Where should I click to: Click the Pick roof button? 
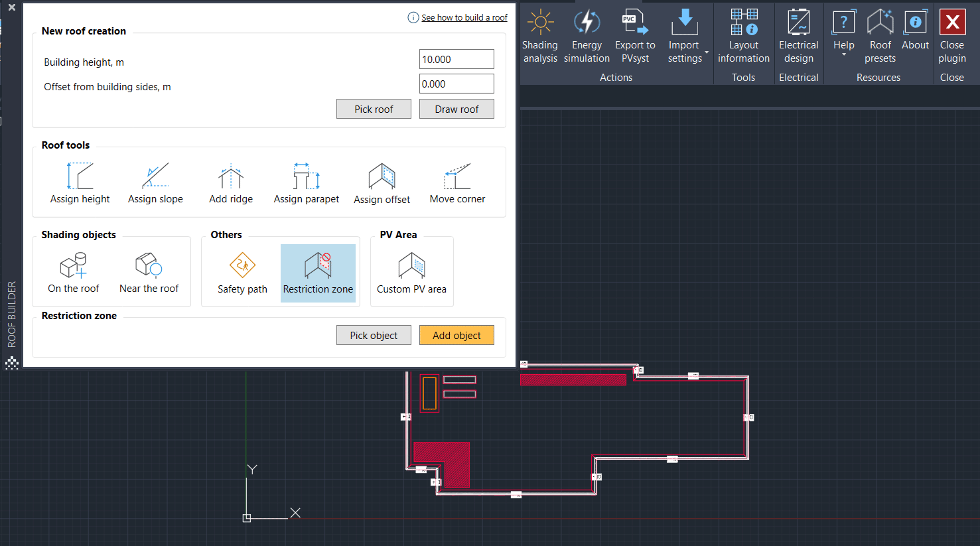click(x=374, y=109)
